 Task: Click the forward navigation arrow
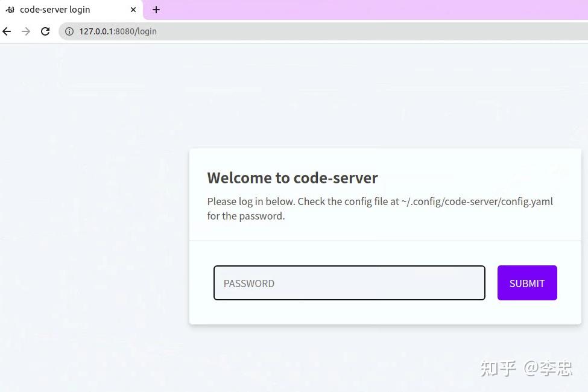(26, 31)
